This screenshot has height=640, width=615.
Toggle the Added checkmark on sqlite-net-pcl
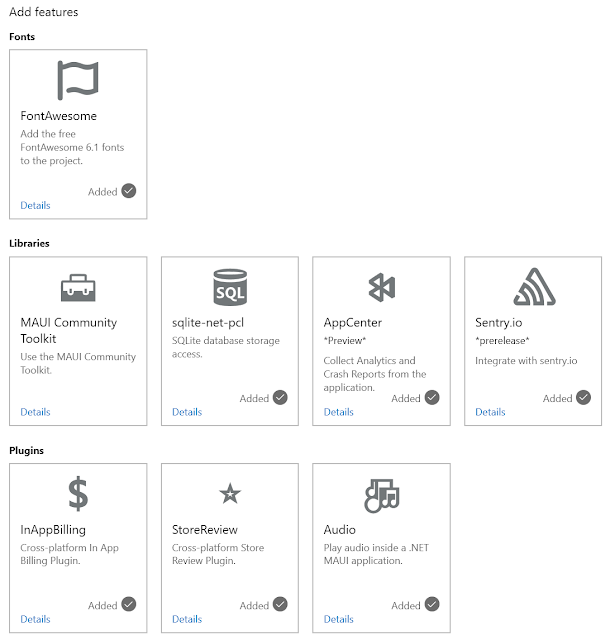[280, 397]
